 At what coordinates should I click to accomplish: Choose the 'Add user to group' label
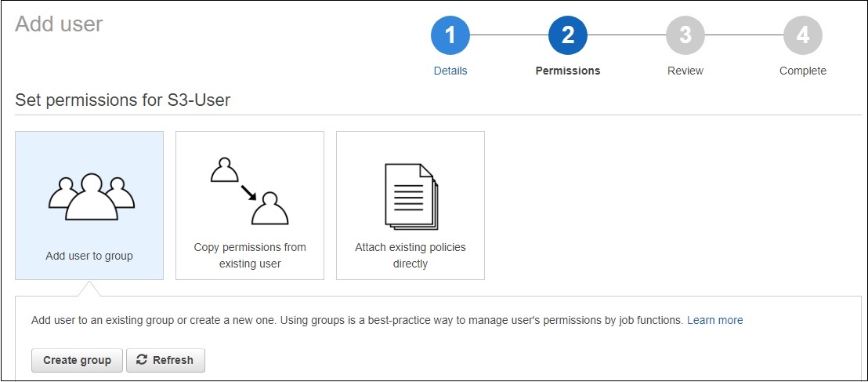click(x=89, y=256)
